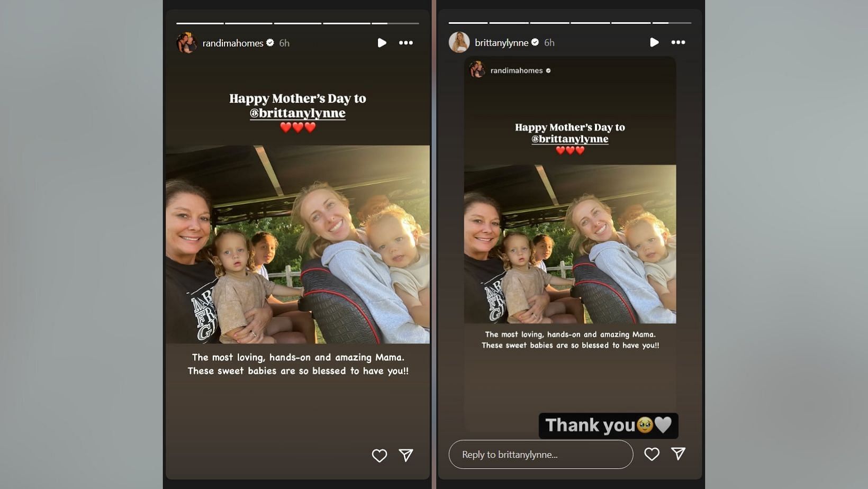This screenshot has width=868, height=489.
Task: Share the brittanylynne story via send icon
Action: tap(678, 454)
